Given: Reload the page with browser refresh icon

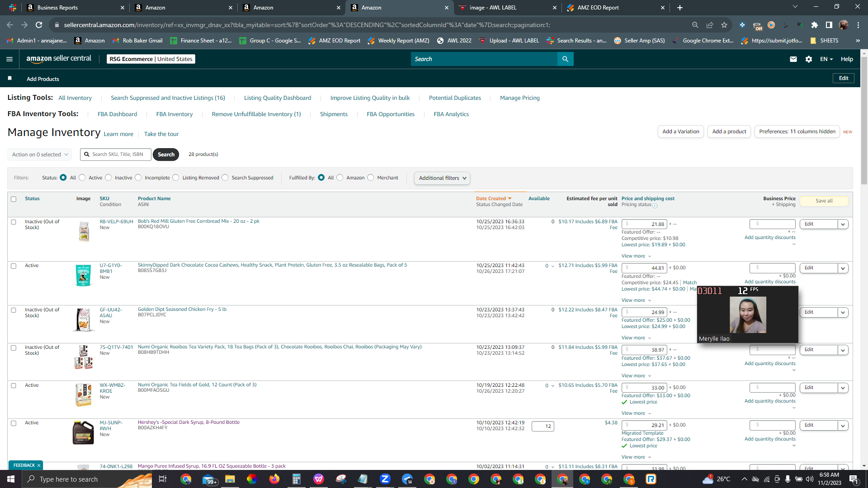Looking at the screenshot, I should [39, 25].
